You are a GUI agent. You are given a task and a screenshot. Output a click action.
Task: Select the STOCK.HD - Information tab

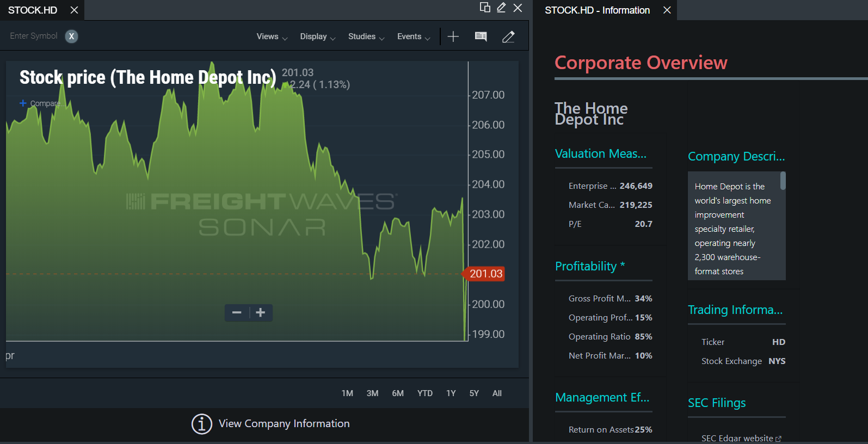click(597, 10)
